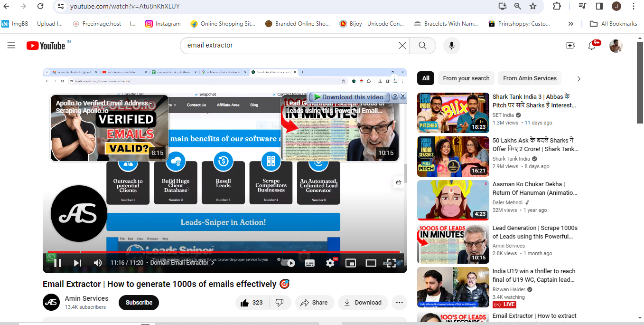The image size is (644, 325).
Task: Subscribe to Amin Services
Action: (139, 303)
